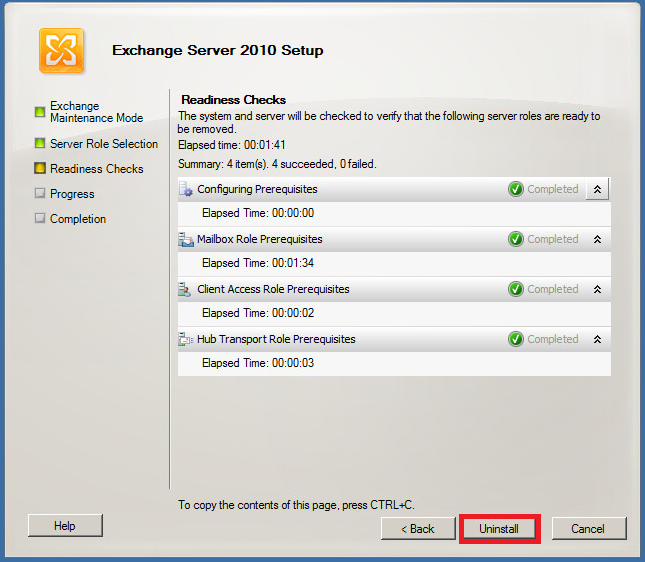Select the Completion step label

coord(78,219)
